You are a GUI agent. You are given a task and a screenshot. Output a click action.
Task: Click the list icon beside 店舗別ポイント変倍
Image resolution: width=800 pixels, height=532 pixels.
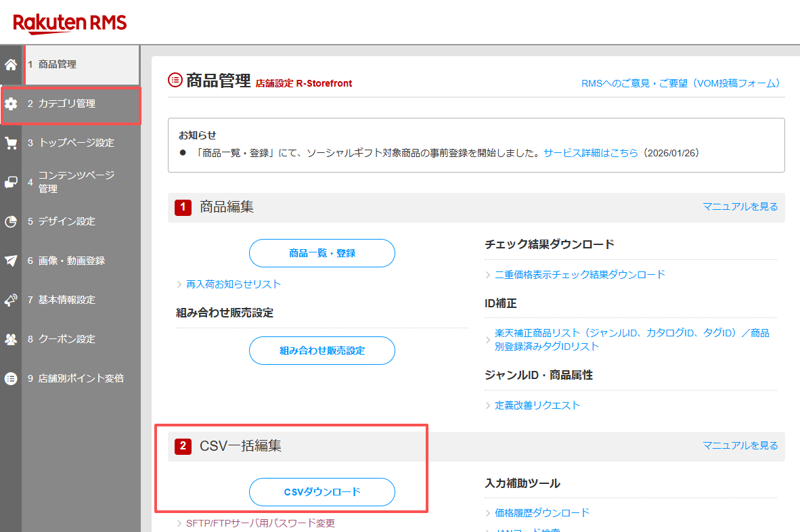click(x=11, y=378)
